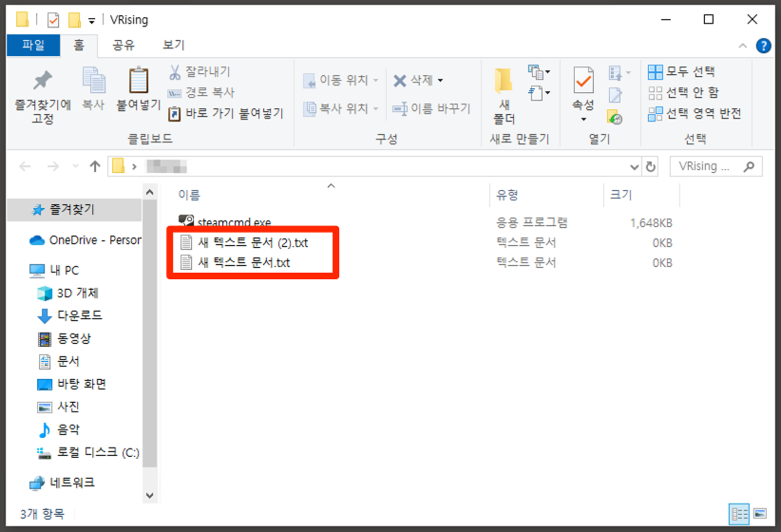Open the 복사 위치 (Copy to) dropdown
The height and width of the screenshot is (532, 781).
coord(341,108)
